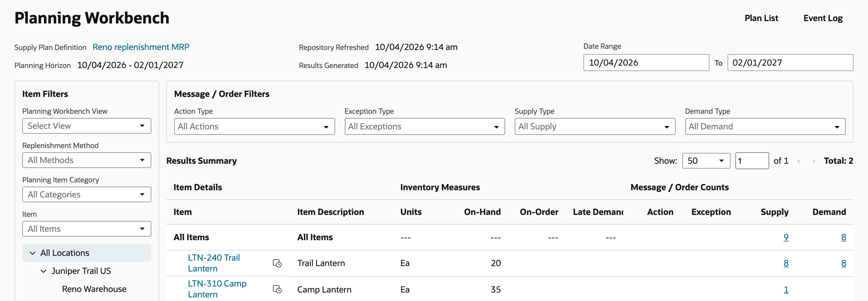Click the Exception column header
The width and height of the screenshot is (868, 301).
tap(711, 212)
